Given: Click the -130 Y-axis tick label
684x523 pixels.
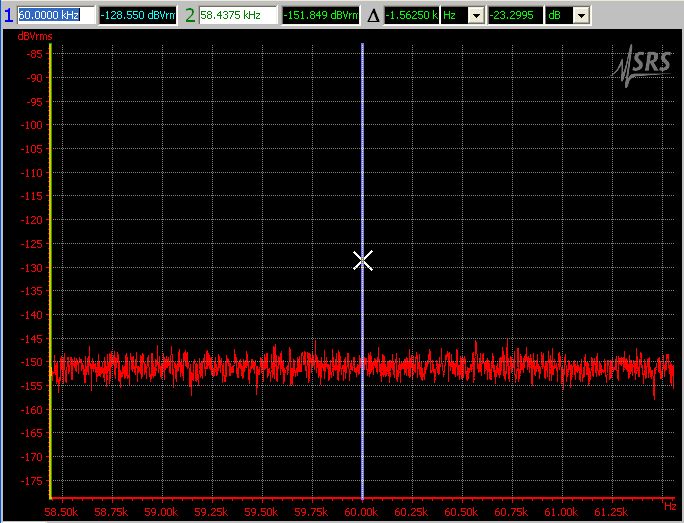Looking at the screenshot, I should [x=32, y=268].
